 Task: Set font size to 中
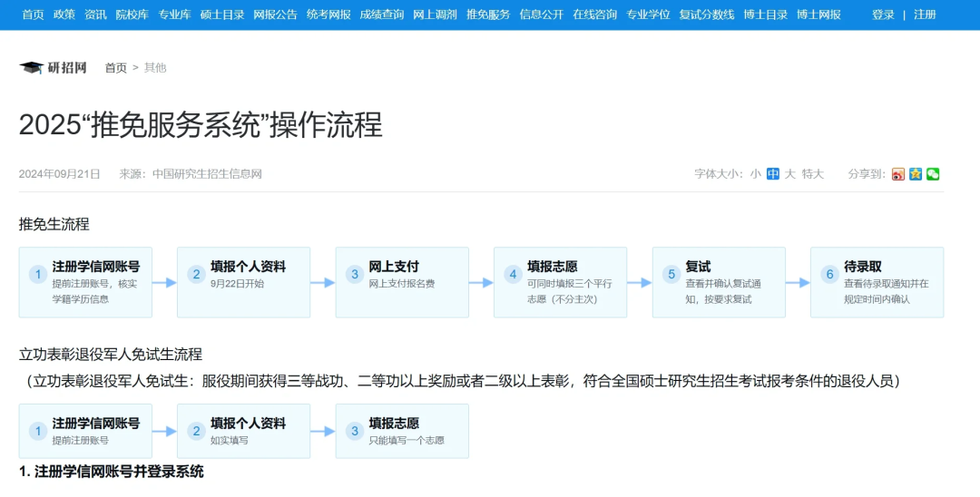[x=773, y=174]
